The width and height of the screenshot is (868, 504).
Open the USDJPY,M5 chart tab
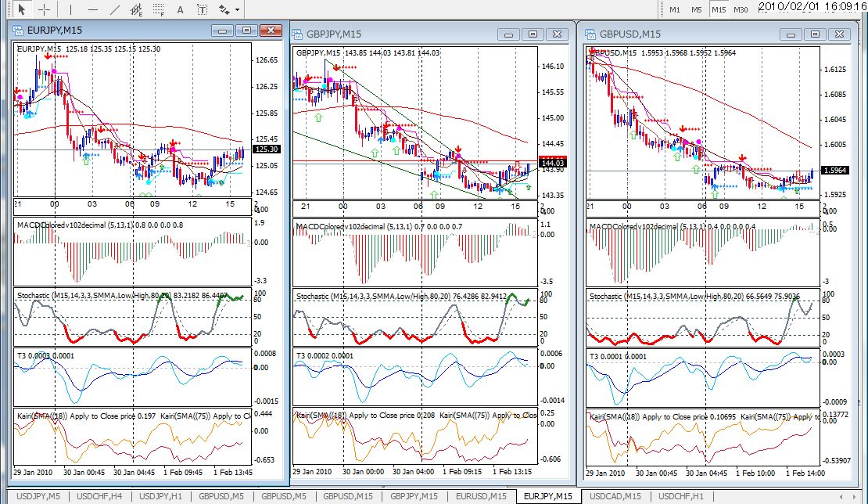(38, 496)
